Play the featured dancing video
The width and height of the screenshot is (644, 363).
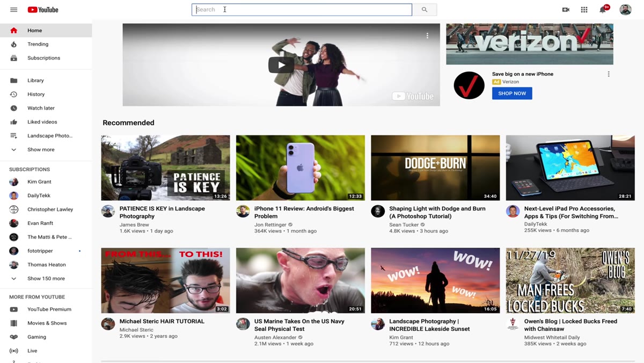point(281,65)
